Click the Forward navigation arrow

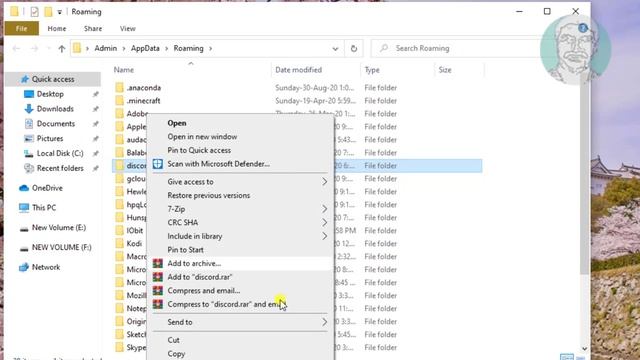[34, 49]
